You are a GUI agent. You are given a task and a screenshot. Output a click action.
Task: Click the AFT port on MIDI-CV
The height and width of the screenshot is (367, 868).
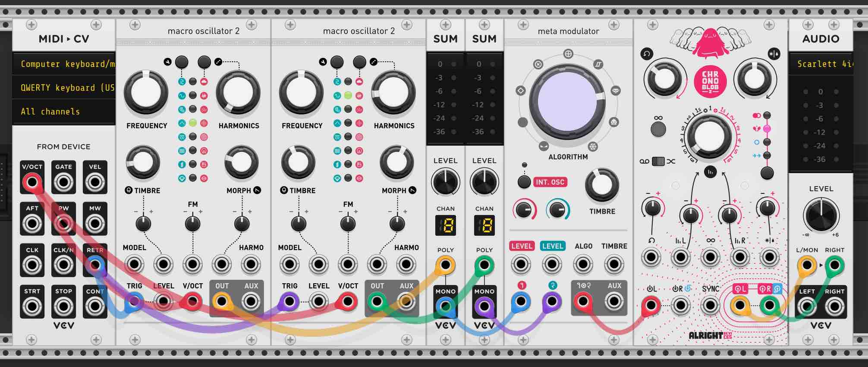click(x=32, y=224)
